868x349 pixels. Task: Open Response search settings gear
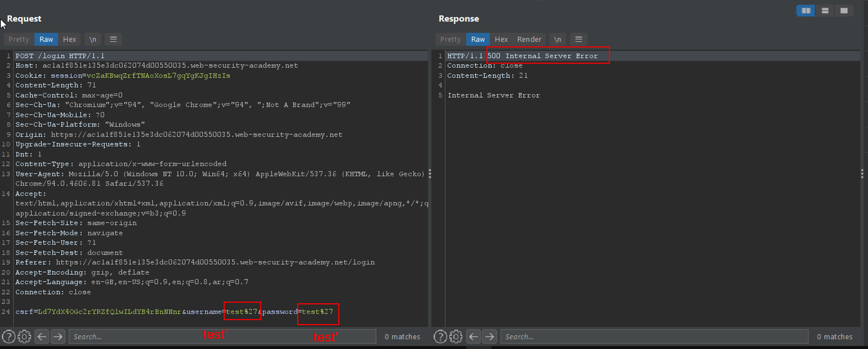tap(456, 336)
